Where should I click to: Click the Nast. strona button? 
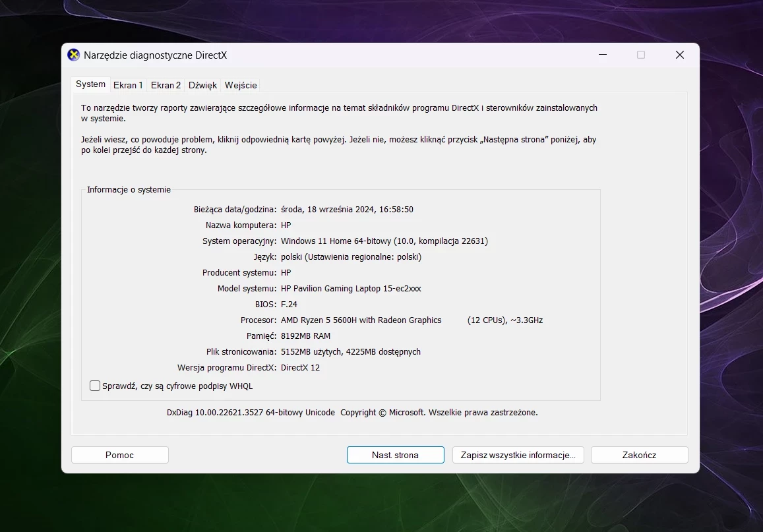[395, 455]
